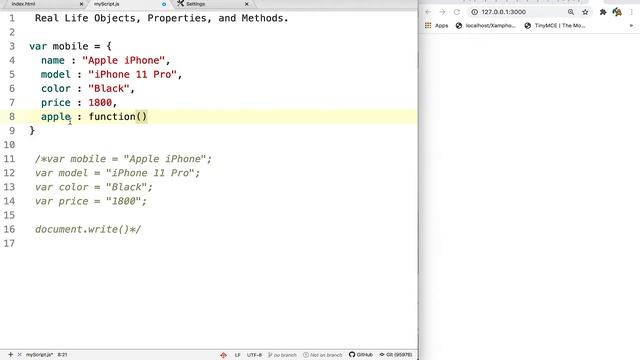Image resolution: width=640 pixels, height=360 pixels.
Task: Open cursor position 8:21 in status bar
Action: (62, 355)
